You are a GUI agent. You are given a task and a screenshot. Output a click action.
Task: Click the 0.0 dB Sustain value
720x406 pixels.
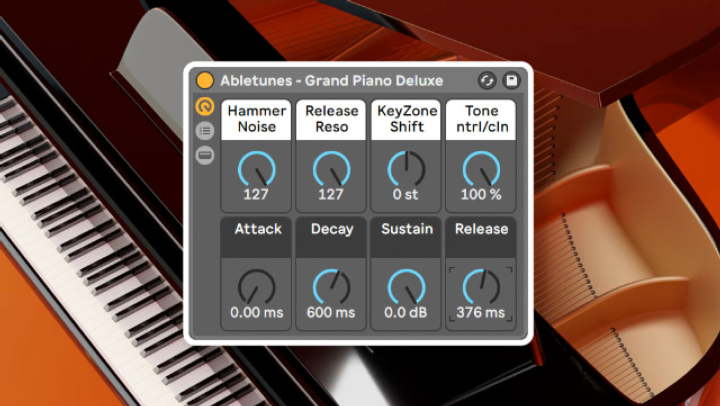pos(405,313)
